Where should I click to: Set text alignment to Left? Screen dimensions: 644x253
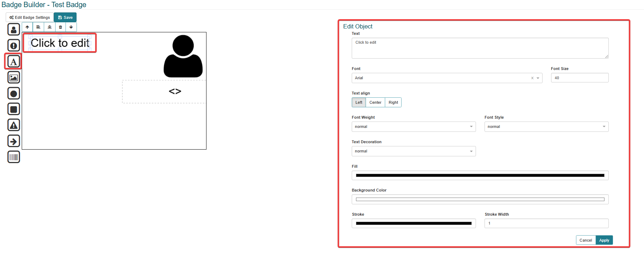pos(358,102)
